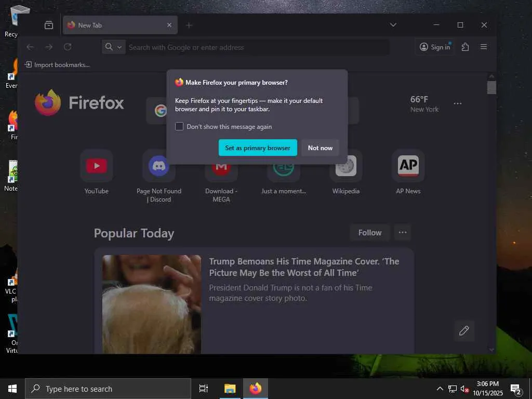Open File Explorer from the taskbar
This screenshot has height=399, width=532.
[230, 389]
